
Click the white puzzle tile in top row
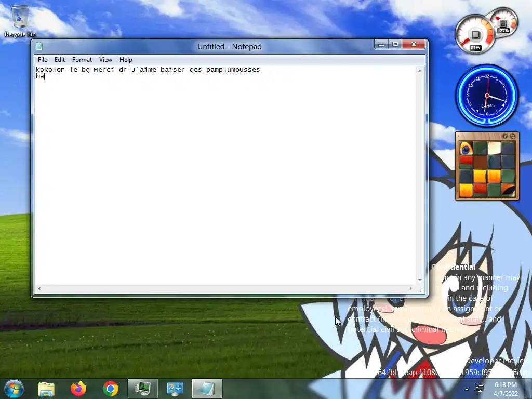(x=494, y=148)
